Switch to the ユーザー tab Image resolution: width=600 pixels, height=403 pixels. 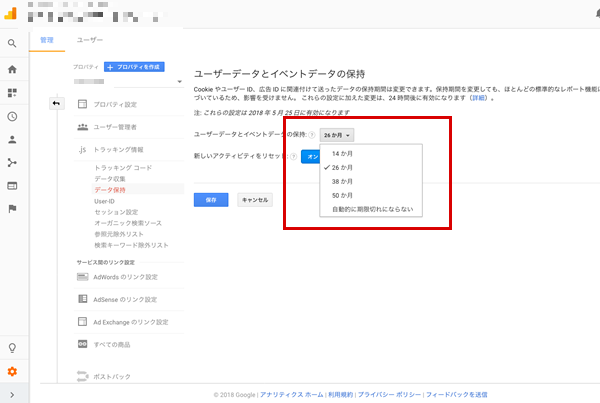[89, 41]
